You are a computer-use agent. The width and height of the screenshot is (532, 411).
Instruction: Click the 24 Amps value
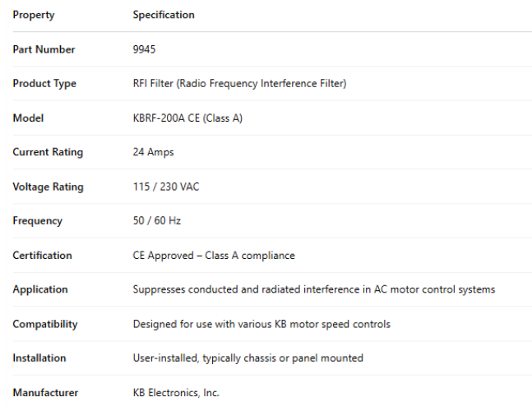[153, 152]
